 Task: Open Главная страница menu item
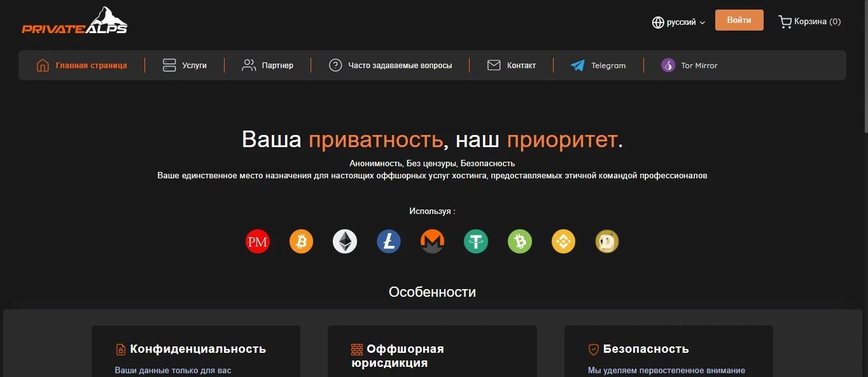click(81, 65)
